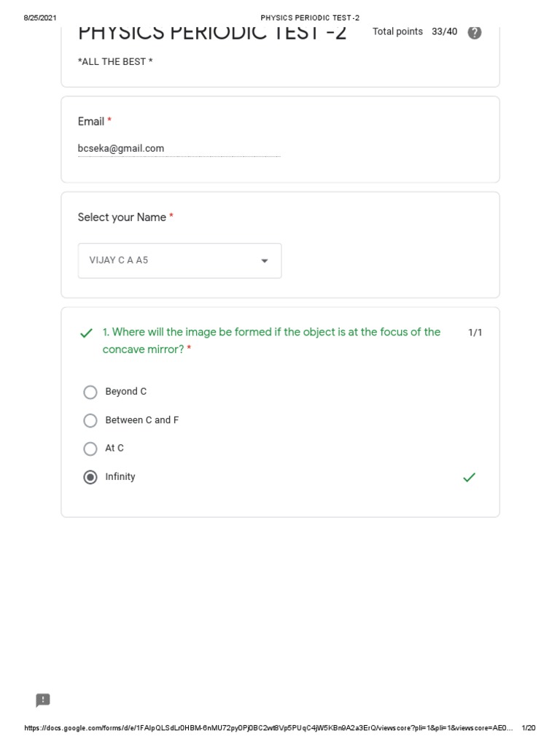Select the At C radio button
The width and height of the screenshot is (560, 747).
tap(90, 449)
